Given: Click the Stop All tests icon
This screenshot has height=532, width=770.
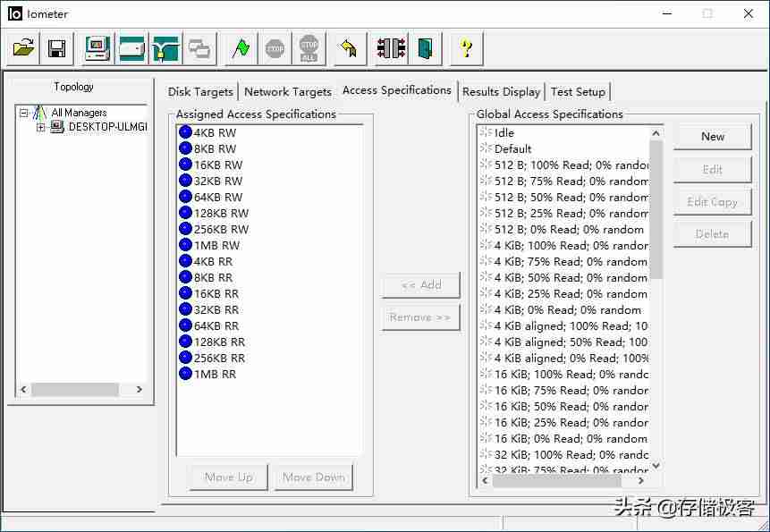Looking at the screenshot, I should (309, 48).
